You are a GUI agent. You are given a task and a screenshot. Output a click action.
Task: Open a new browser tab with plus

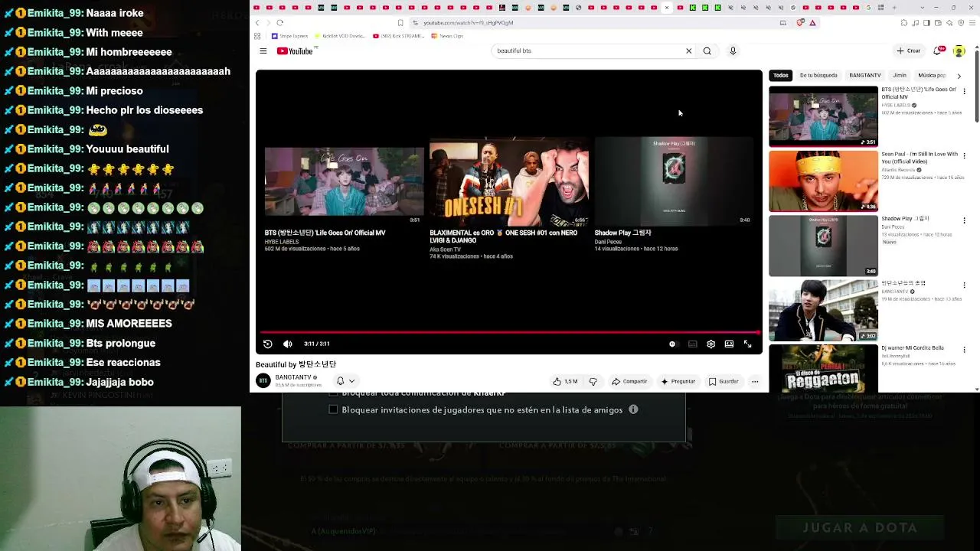[894, 8]
